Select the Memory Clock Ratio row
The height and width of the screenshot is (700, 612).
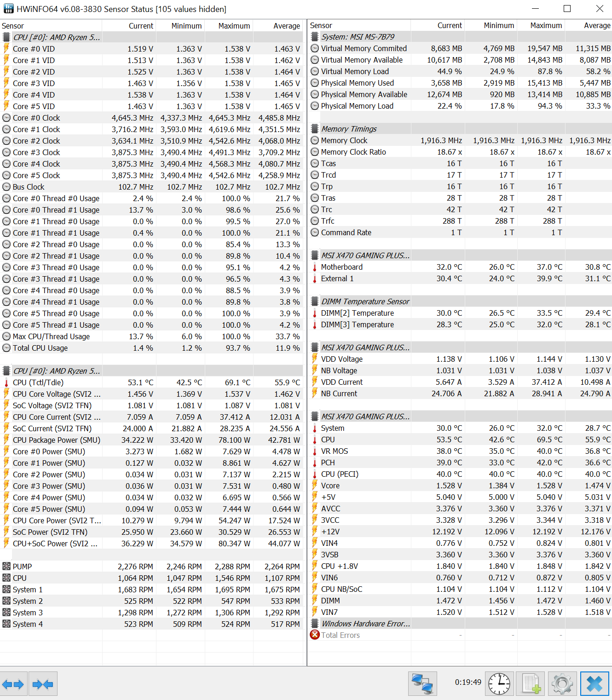[x=460, y=152]
